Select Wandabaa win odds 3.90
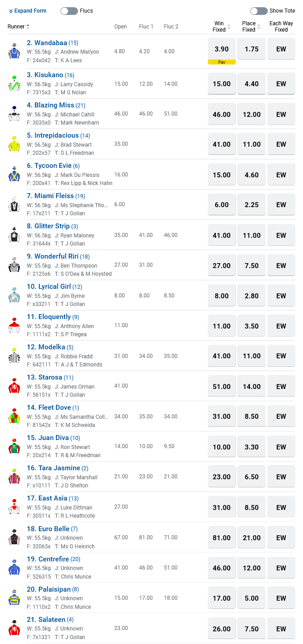303x644 pixels. [x=221, y=49]
